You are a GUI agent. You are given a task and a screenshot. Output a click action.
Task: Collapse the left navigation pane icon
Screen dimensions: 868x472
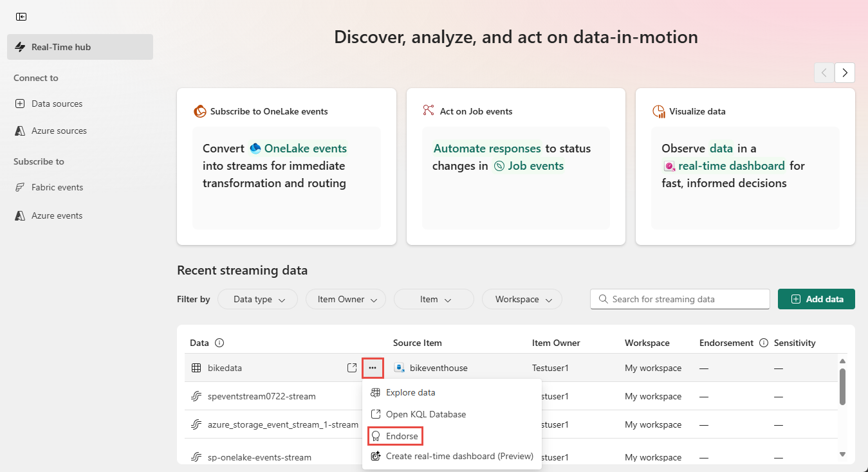[21, 17]
